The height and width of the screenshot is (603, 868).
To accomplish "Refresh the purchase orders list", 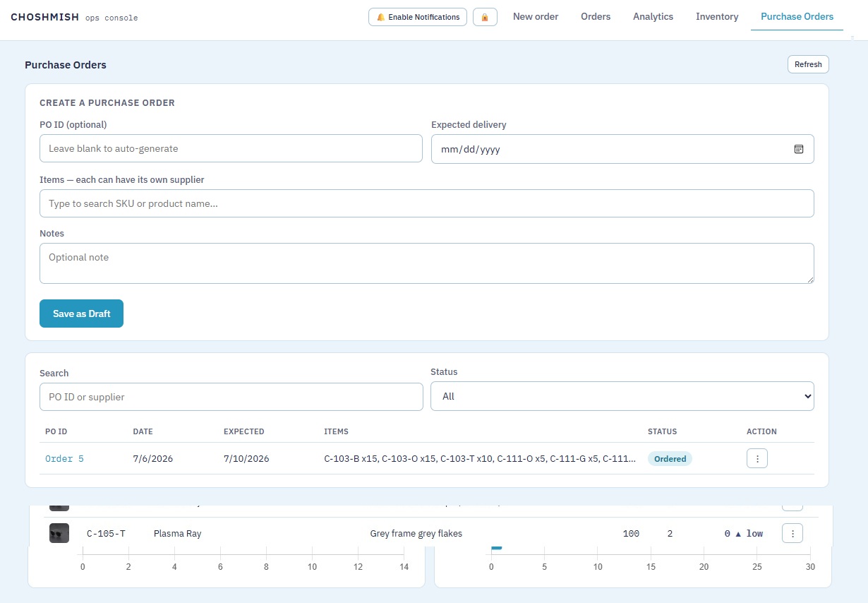I will 808,64.
